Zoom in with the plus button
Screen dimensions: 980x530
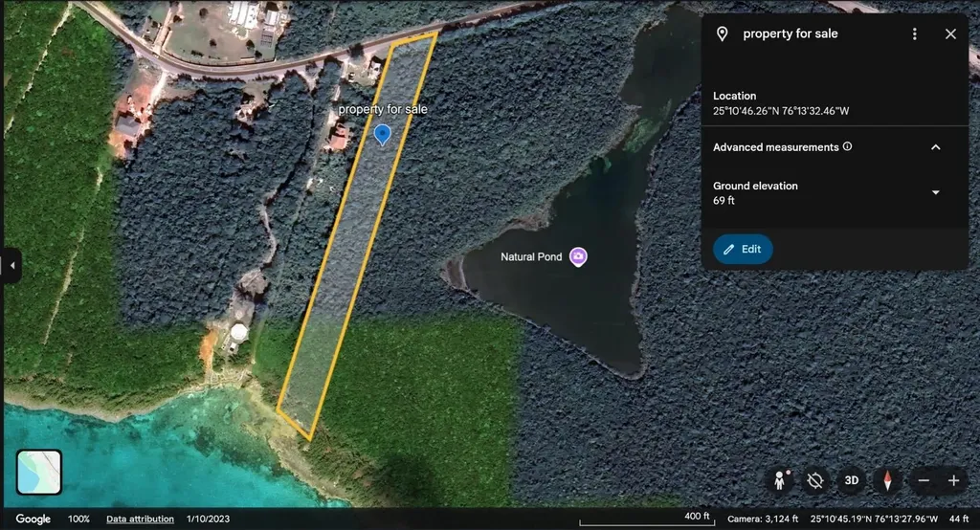[954, 480]
